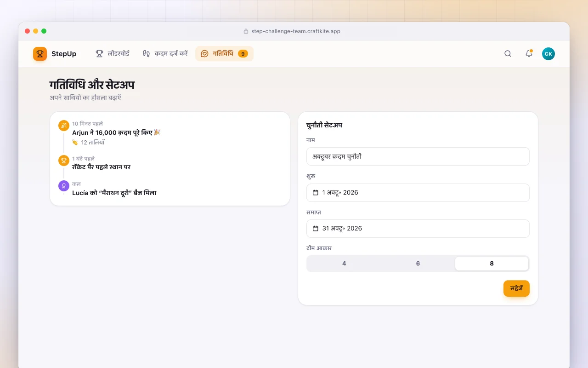Viewport: 588px width, 368px height.
Task: Open the GK user avatar
Action: [548, 54]
